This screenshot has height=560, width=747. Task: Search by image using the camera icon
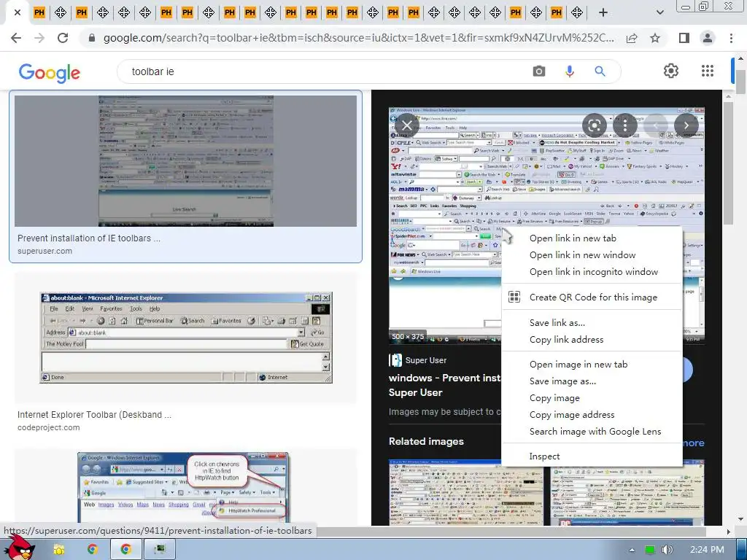click(x=539, y=71)
